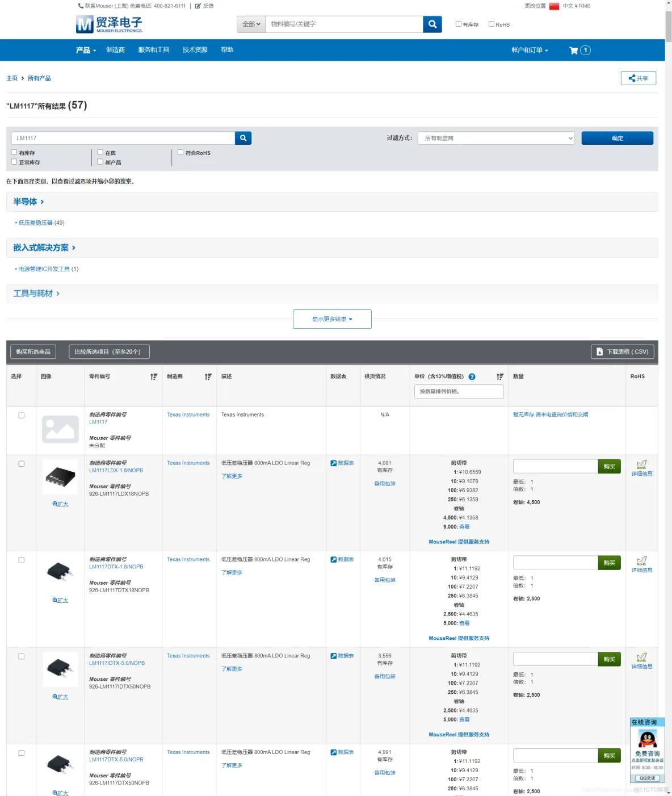Open the shopping cart icon

574,50
